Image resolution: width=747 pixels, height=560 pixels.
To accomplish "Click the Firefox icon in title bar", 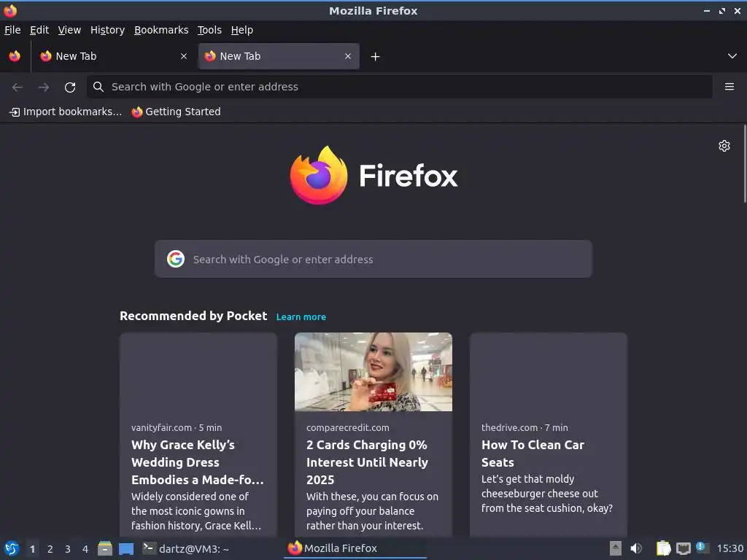I will point(10,10).
